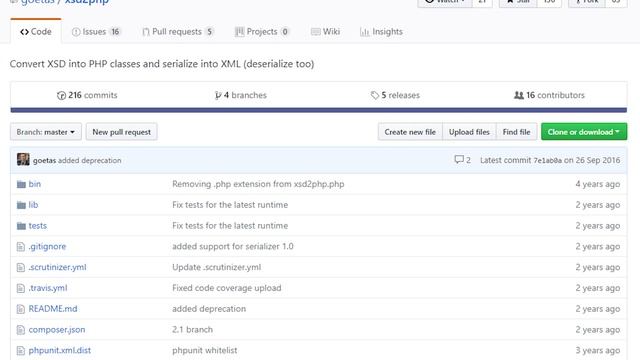
Task: Click the Pull requests tab icon
Action: click(146, 32)
